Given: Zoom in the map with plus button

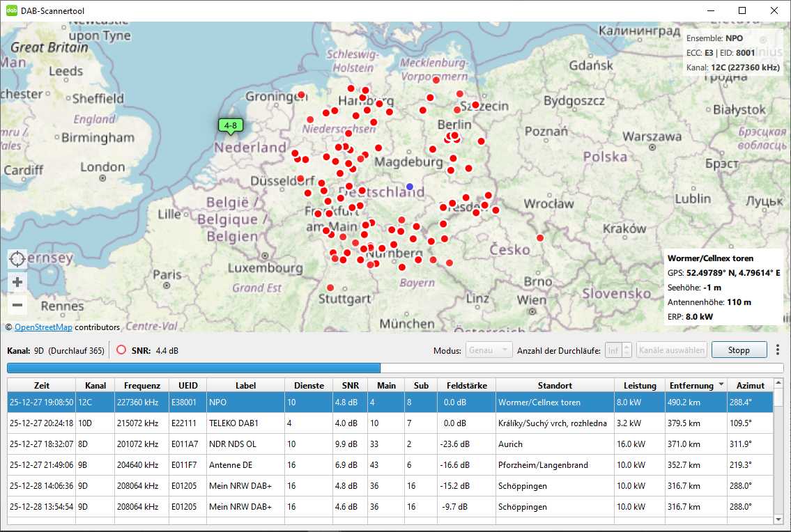Looking at the screenshot, I should tap(17, 282).
